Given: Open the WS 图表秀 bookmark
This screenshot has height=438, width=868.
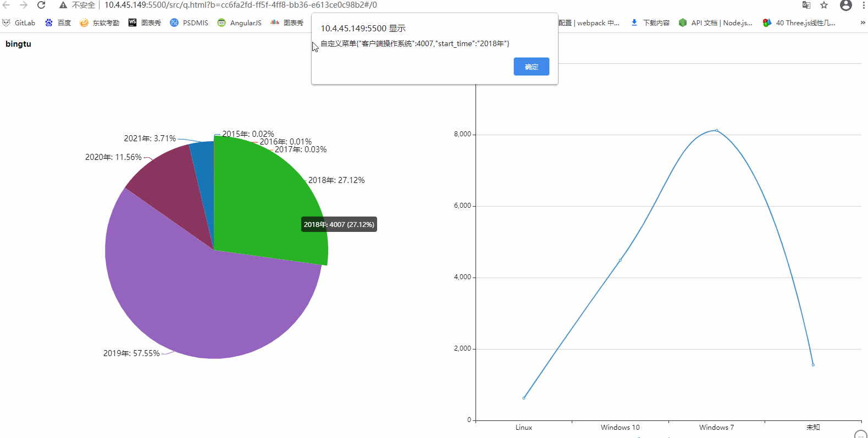Looking at the screenshot, I should tap(145, 23).
